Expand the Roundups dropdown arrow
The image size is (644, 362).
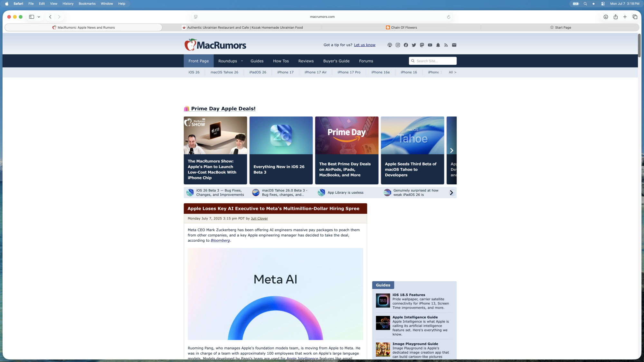[x=242, y=61]
